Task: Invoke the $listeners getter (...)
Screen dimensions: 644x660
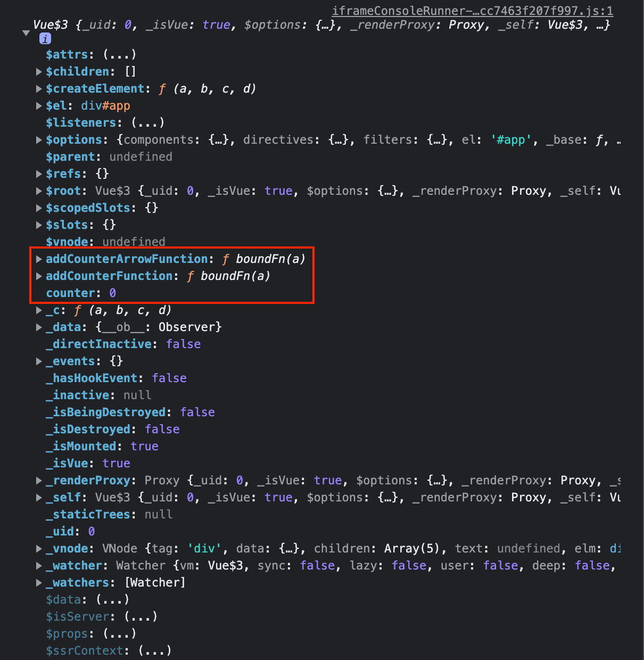Action: coord(148,122)
